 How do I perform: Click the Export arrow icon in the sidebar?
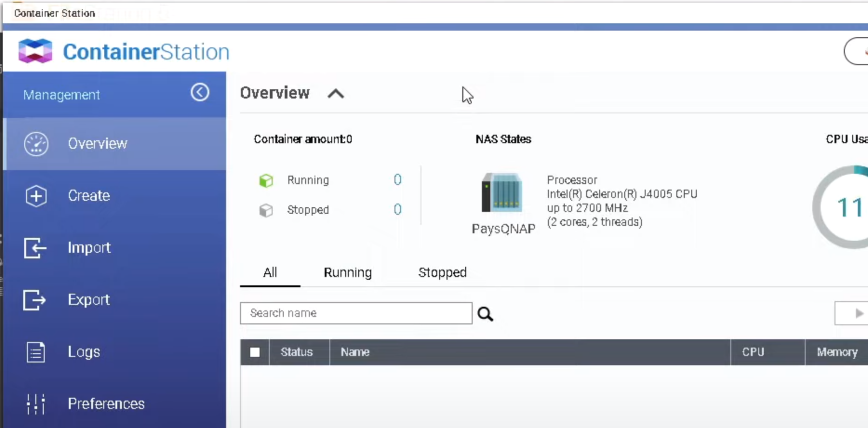tap(35, 300)
